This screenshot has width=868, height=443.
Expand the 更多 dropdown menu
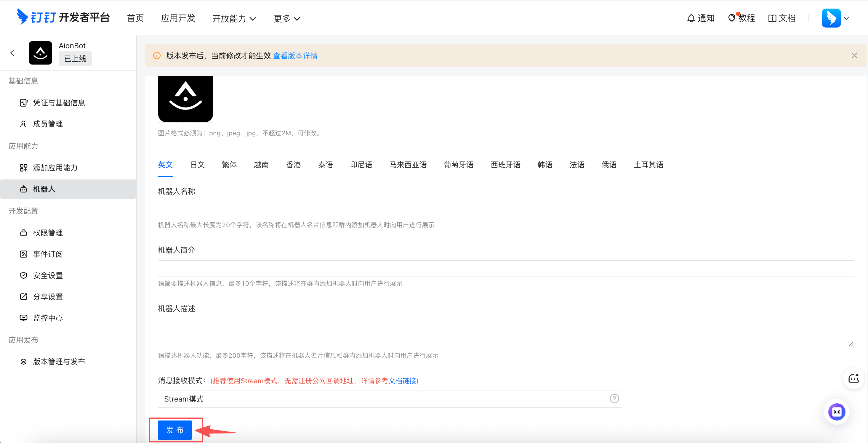(x=287, y=19)
